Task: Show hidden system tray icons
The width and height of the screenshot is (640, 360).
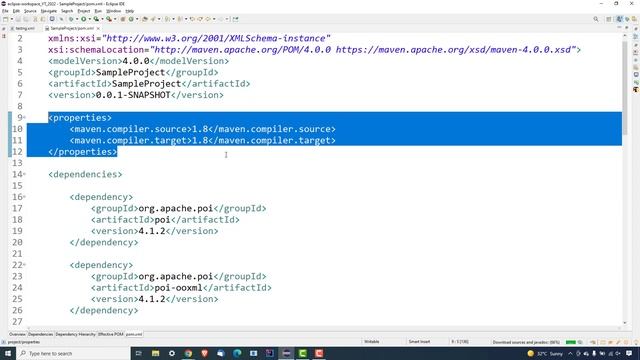Action: [570, 353]
